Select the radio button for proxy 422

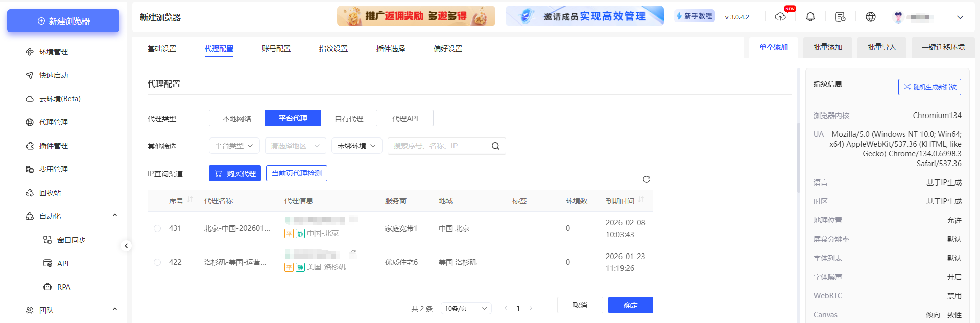157,262
